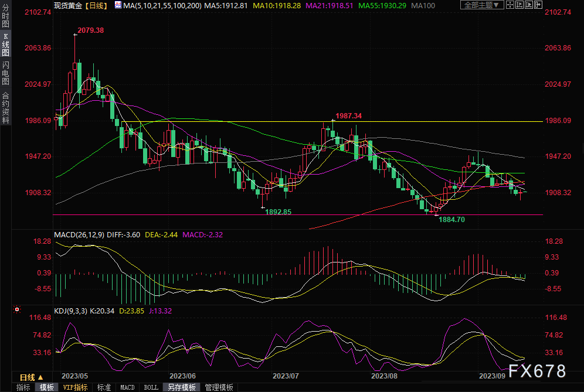Click second icon right of 全部主题 dropdown
584x392 pixels.
click(x=519, y=5)
